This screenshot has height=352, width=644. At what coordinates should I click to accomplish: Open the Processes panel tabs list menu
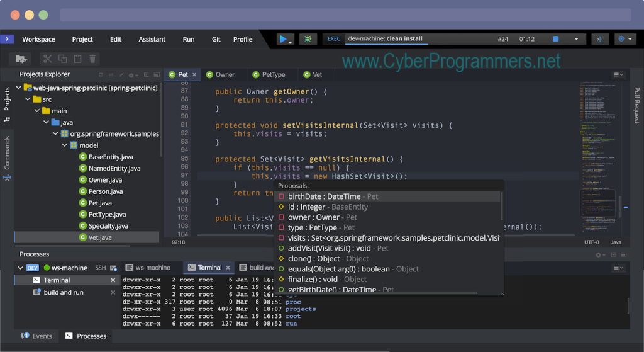pyautogui.click(x=618, y=268)
